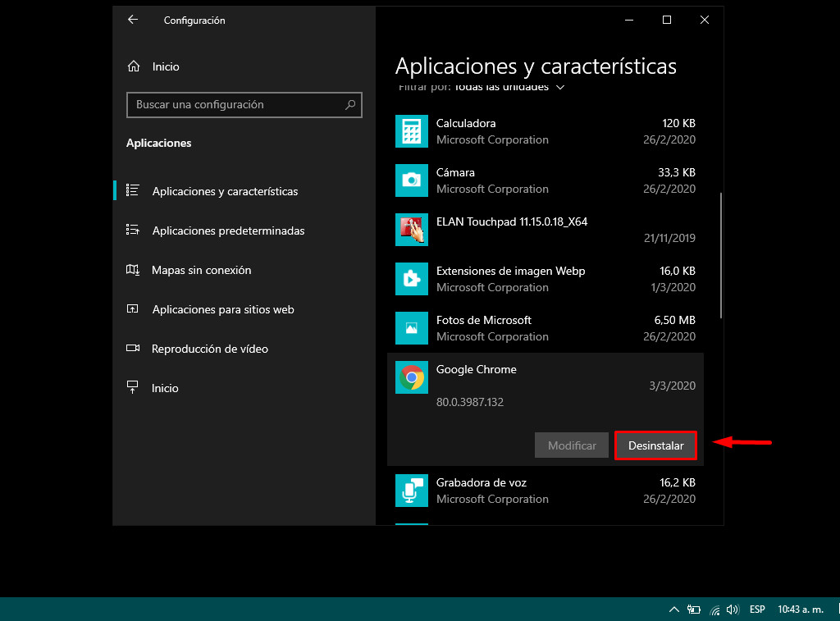Image resolution: width=840 pixels, height=621 pixels.
Task: Adjust volume via the speaker icon
Action: click(x=733, y=610)
